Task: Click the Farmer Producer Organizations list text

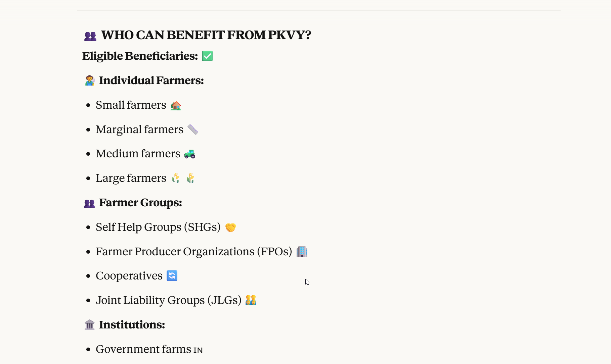Action: pyautogui.click(x=194, y=252)
